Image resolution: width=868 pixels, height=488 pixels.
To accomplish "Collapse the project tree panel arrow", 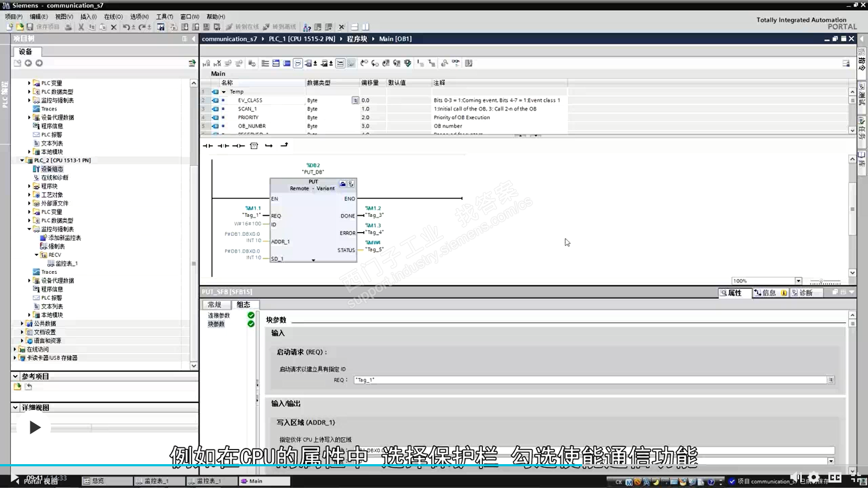I will coord(193,38).
